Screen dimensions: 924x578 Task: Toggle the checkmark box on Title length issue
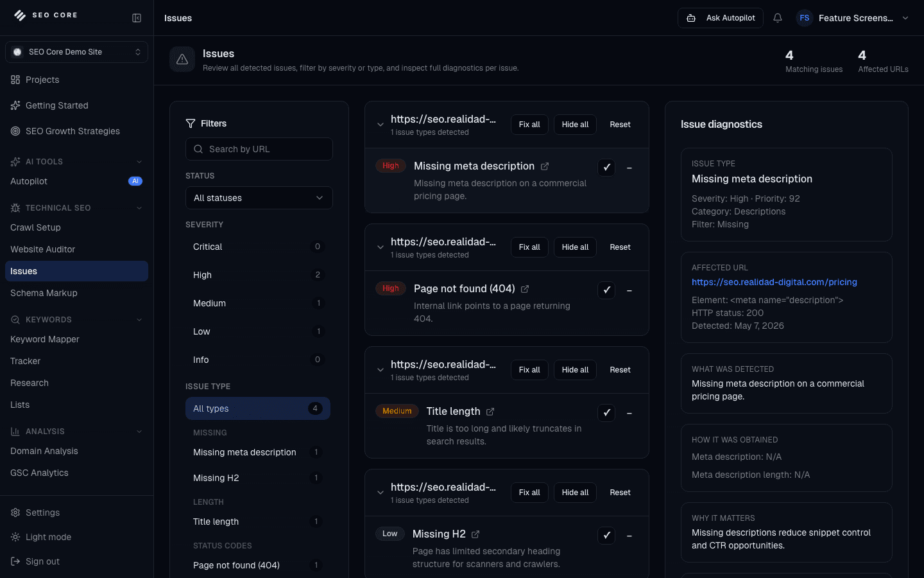(x=606, y=413)
